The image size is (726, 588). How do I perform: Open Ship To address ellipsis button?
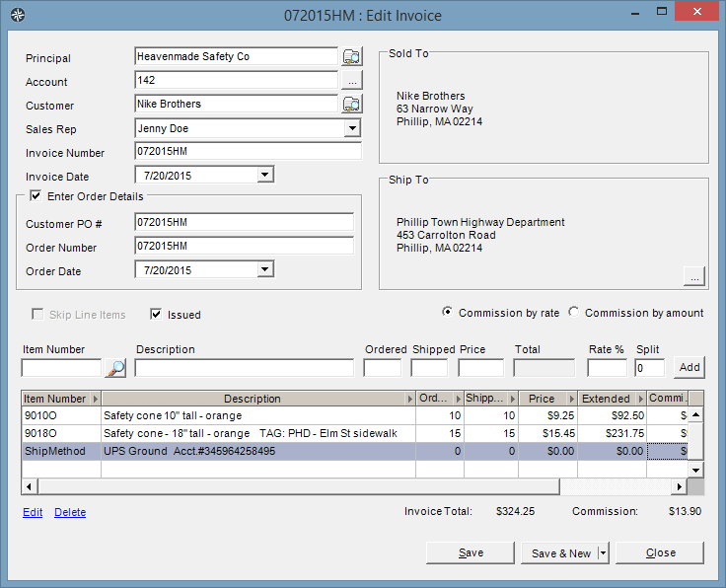[x=694, y=276]
